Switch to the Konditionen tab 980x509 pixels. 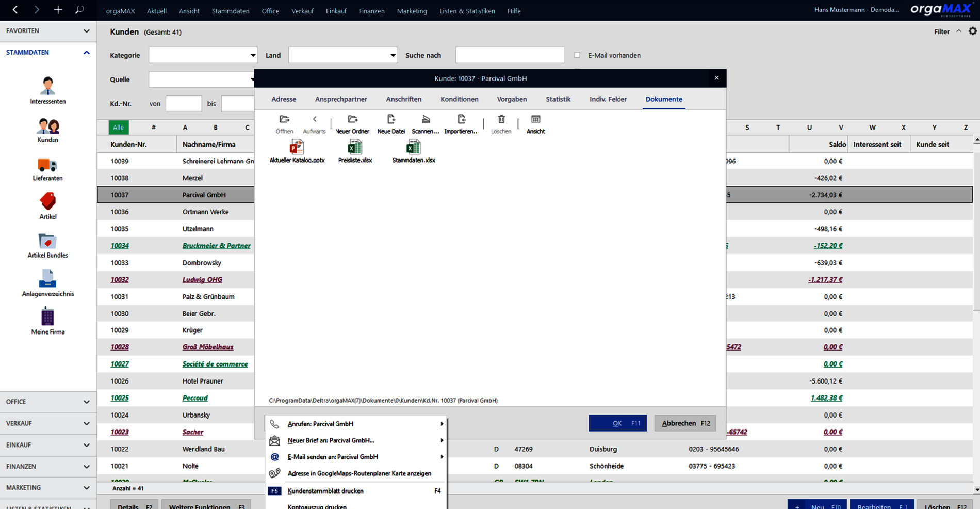click(460, 99)
